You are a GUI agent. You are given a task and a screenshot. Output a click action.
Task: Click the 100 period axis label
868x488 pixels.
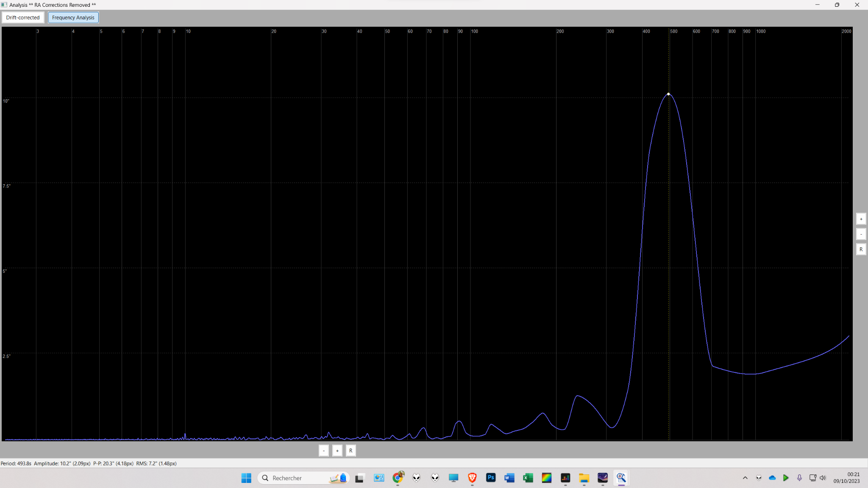point(474,31)
